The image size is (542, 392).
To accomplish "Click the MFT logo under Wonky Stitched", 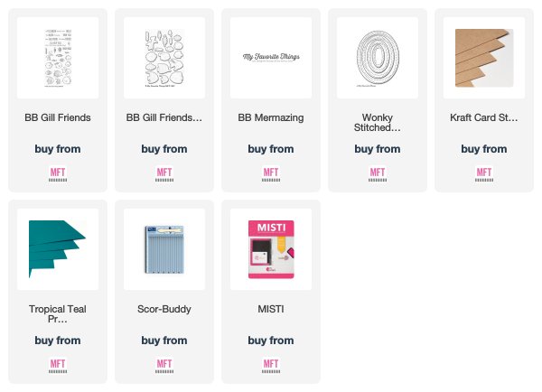I will click(x=378, y=174).
